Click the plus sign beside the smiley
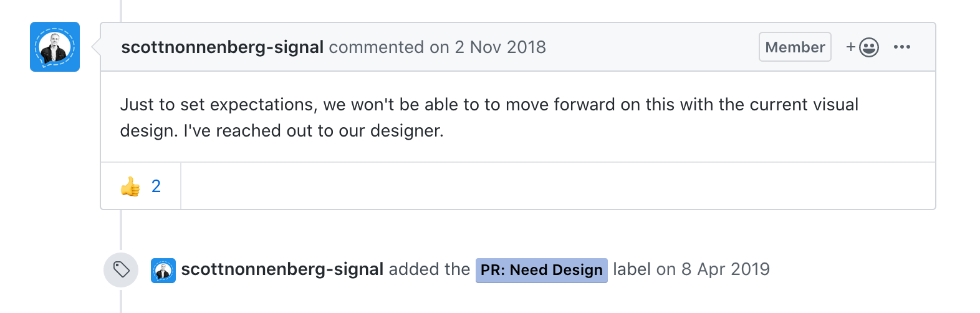Screen dimensions: 980x313 click(x=850, y=47)
